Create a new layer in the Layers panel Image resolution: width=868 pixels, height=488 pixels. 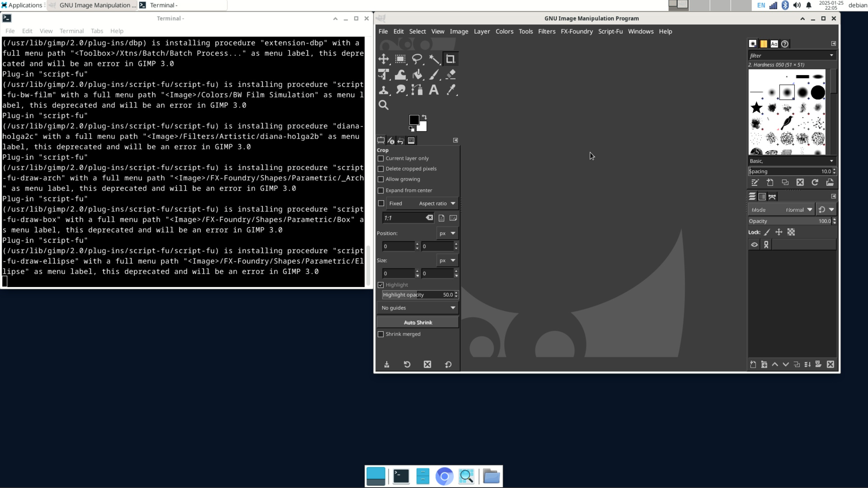(x=753, y=365)
